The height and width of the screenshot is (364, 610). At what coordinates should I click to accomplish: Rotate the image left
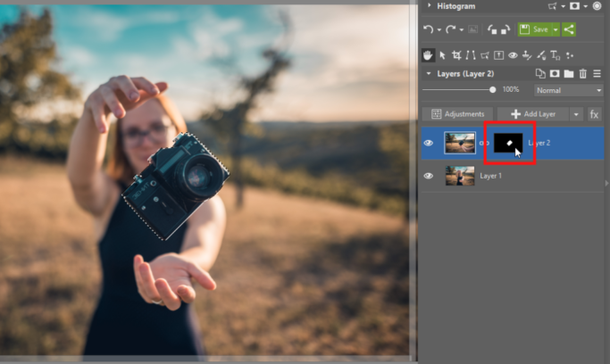[x=492, y=29]
